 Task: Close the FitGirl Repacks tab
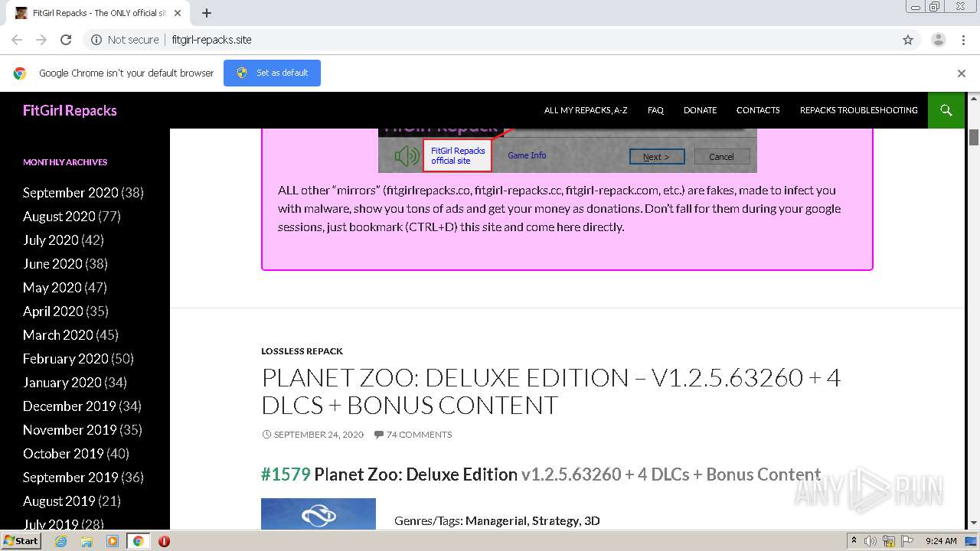(x=178, y=13)
